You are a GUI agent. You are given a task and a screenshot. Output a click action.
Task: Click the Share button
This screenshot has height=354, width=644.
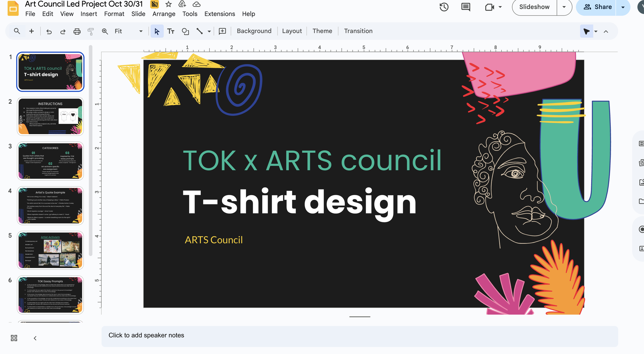click(x=597, y=7)
